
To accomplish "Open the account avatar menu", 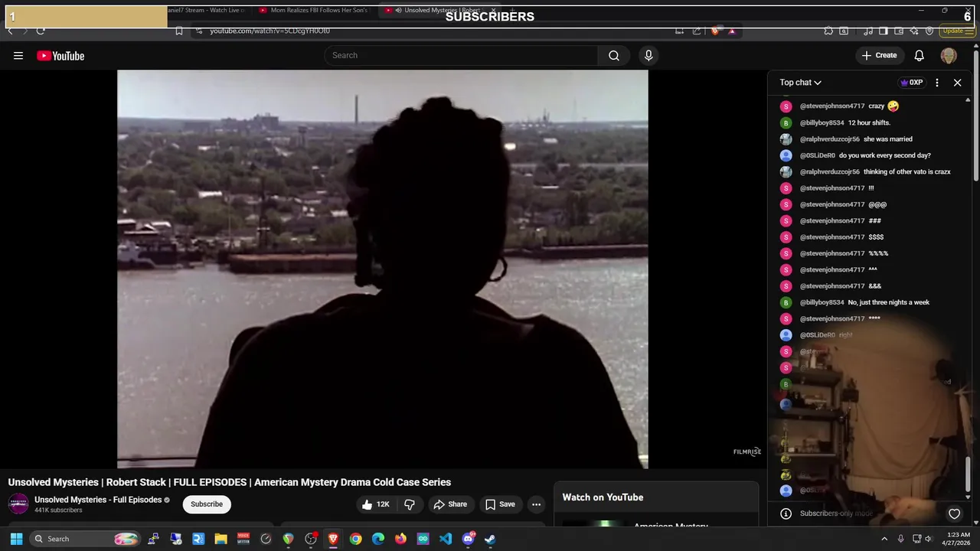I will click(x=949, y=55).
